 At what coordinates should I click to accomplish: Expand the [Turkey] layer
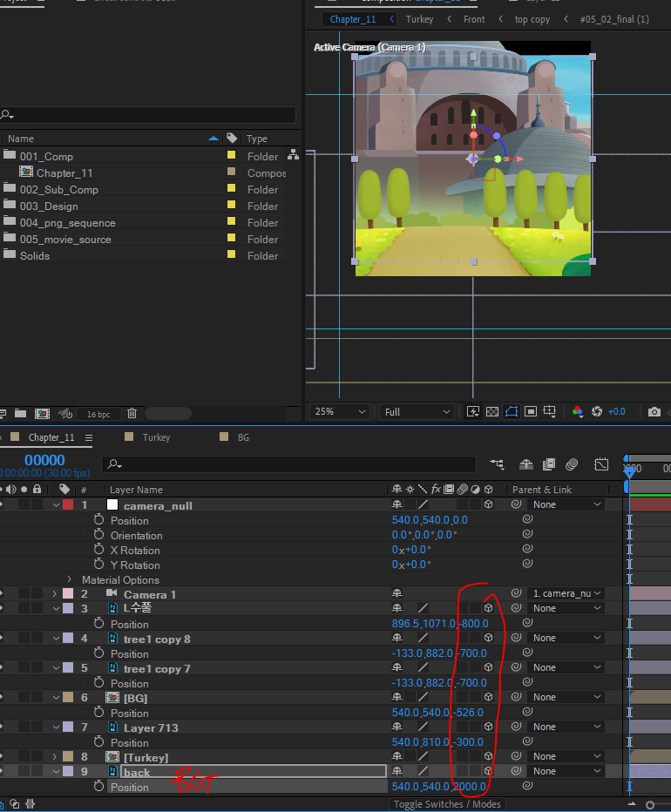pos(54,756)
